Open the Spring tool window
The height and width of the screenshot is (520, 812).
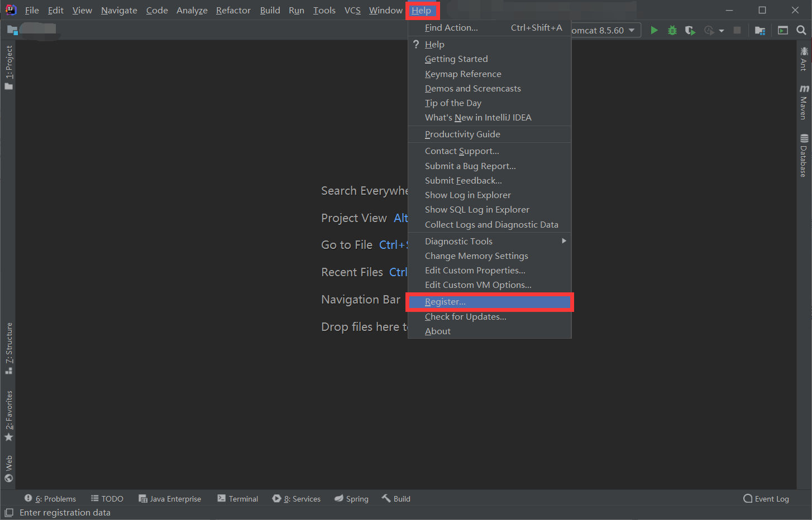click(x=351, y=499)
